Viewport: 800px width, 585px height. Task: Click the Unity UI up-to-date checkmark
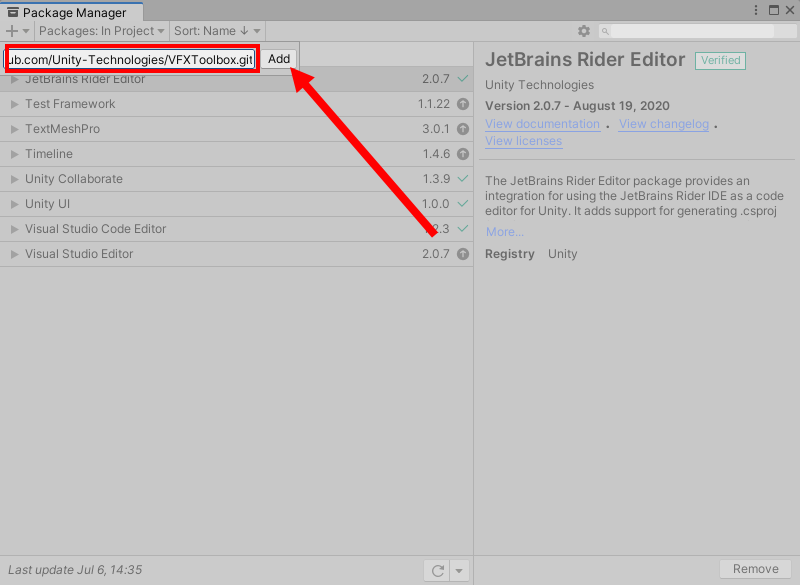[463, 204]
